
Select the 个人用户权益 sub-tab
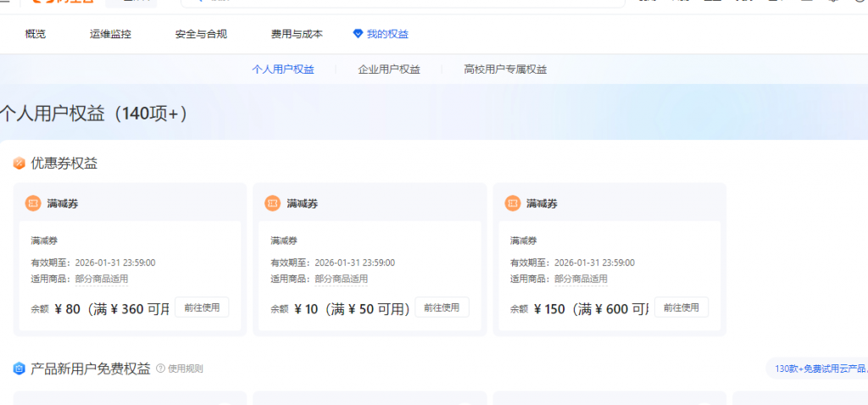tap(283, 69)
